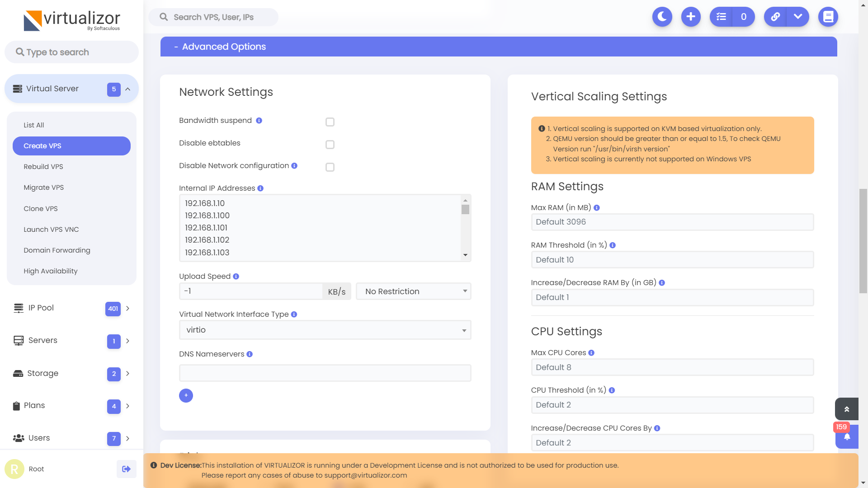Image resolution: width=868 pixels, height=488 pixels.
Task: Click info icon next to Max CPU Cores
Action: coord(591,353)
